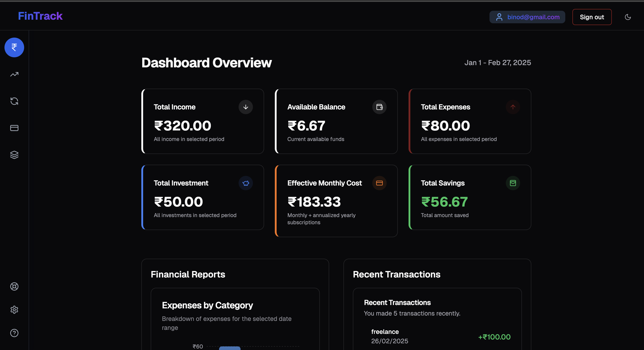This screenshot has width=644, height=350.
Task: Open the stacked layers sidebar icon
Action: click(14, 155)
